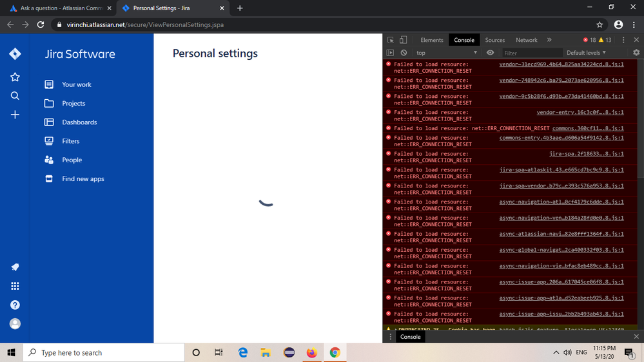Click the browser forward arrow
644x362 pixels.
coord(26,24)
